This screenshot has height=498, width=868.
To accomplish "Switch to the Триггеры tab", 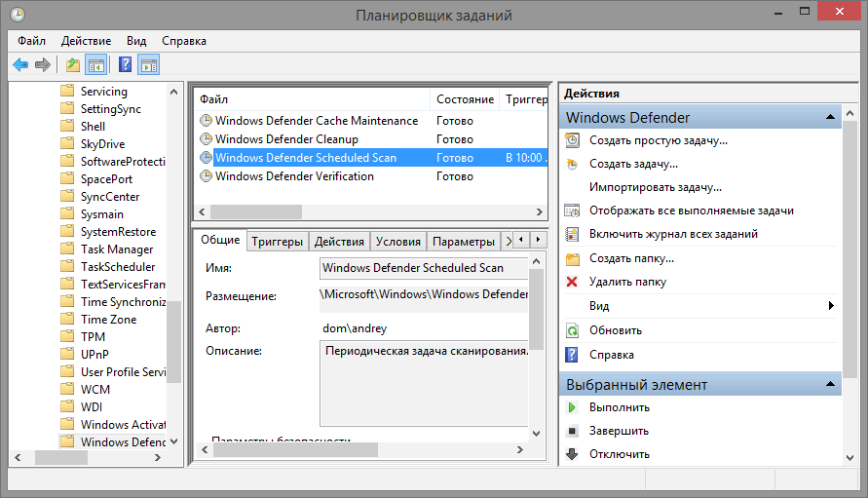I will tap(277, 242).
